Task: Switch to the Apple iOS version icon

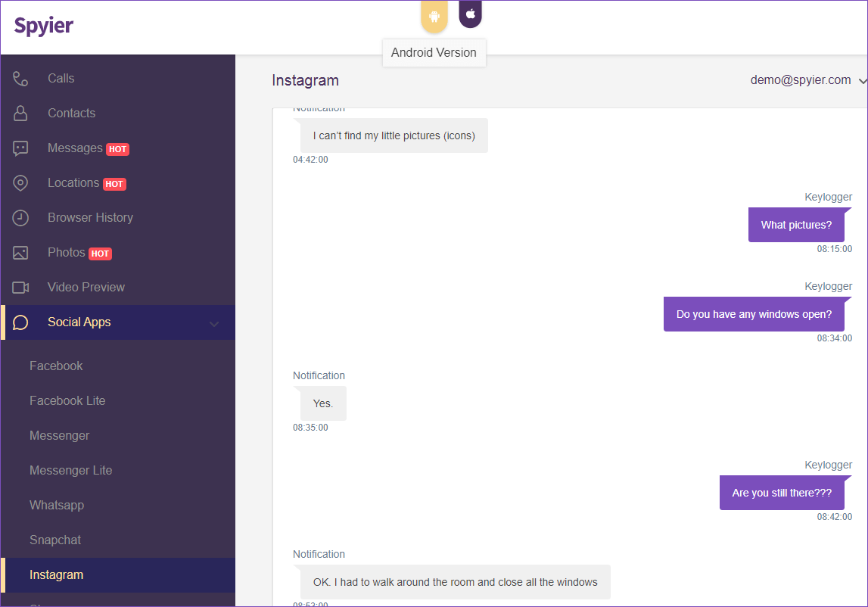Action: 470,14
